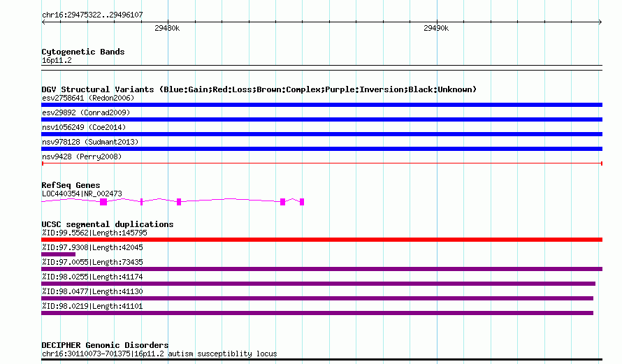Click the blue gain bar under nsv1056249
Viewport: 622px width, 364px height.
coord(321,134)
